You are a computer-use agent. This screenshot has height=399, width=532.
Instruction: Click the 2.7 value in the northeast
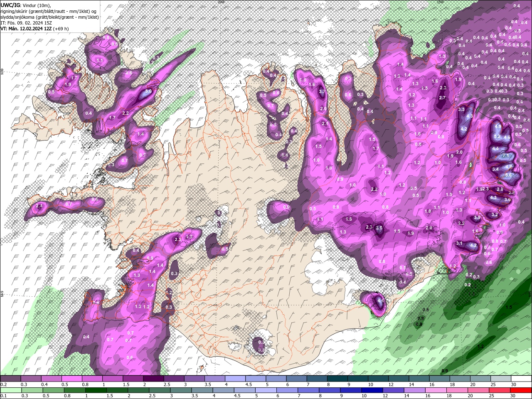pyautogui.click(x=442, y=98)
